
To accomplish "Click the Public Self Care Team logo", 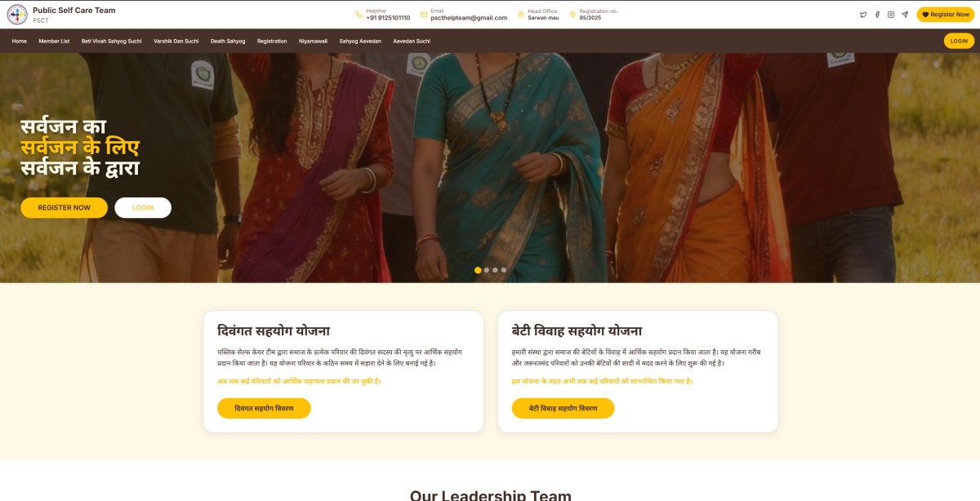I will 18,14.
